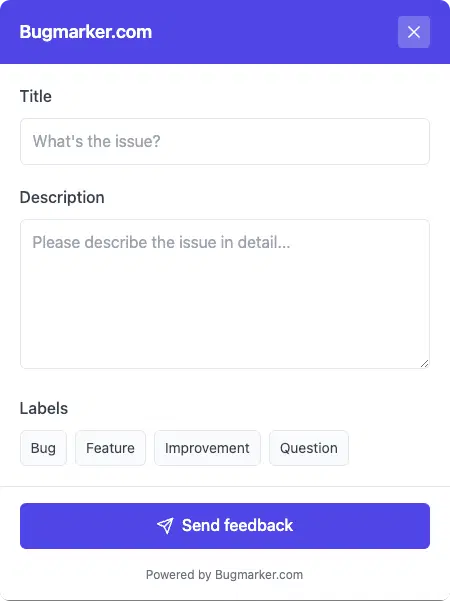Focus the Title input field
Image resolution: width=450 pixels, height=601 pixels.
click(x=225, y=141)
